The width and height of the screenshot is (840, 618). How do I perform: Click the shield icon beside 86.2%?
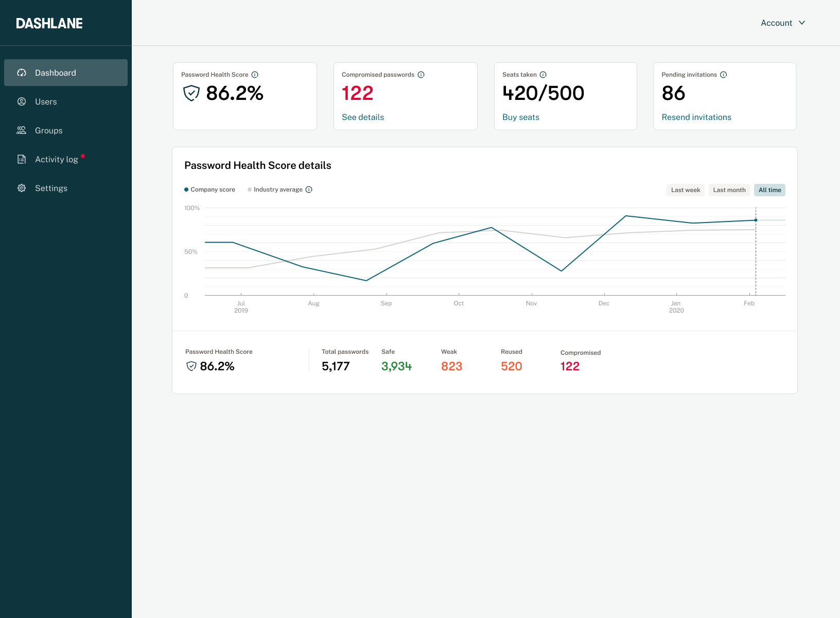190,93
